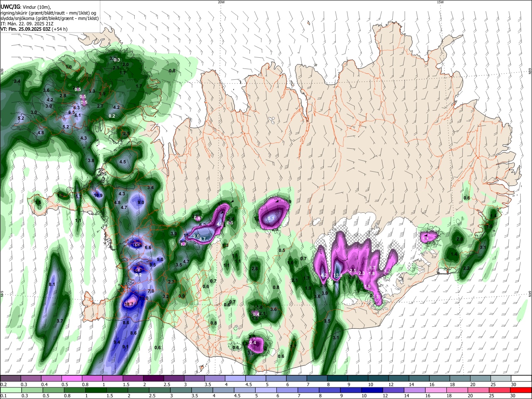Click the 18.7 precipitation maximum value
The height and width of the screenshot is (399, 532).
[129, 304]
